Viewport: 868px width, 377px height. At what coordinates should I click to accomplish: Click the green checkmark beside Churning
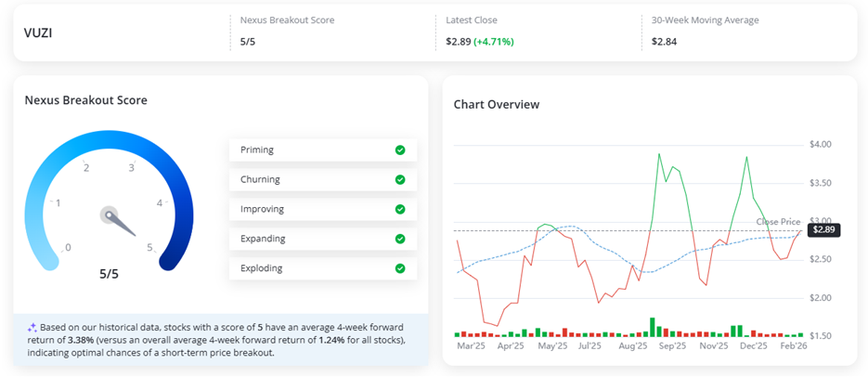tap(400, 179)
